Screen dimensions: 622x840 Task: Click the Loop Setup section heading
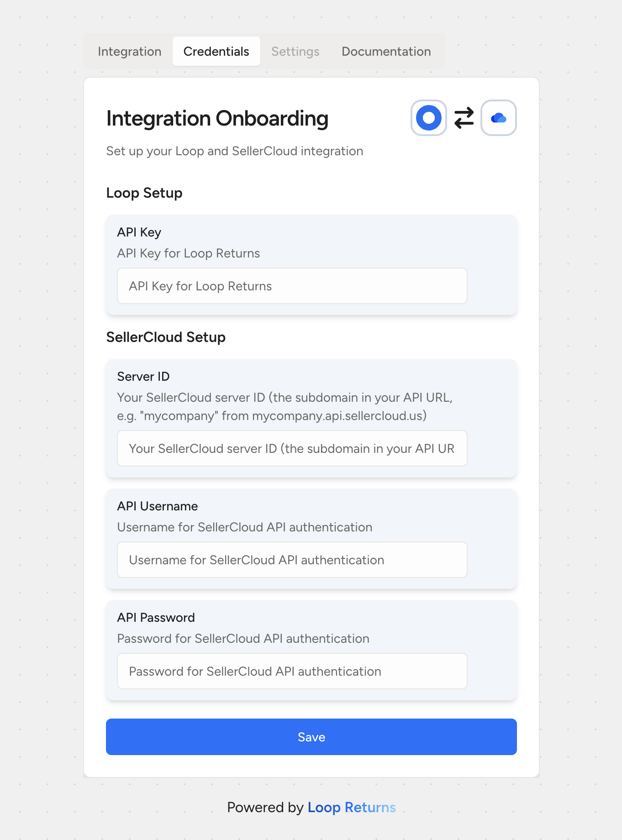(x=144, y=193)
